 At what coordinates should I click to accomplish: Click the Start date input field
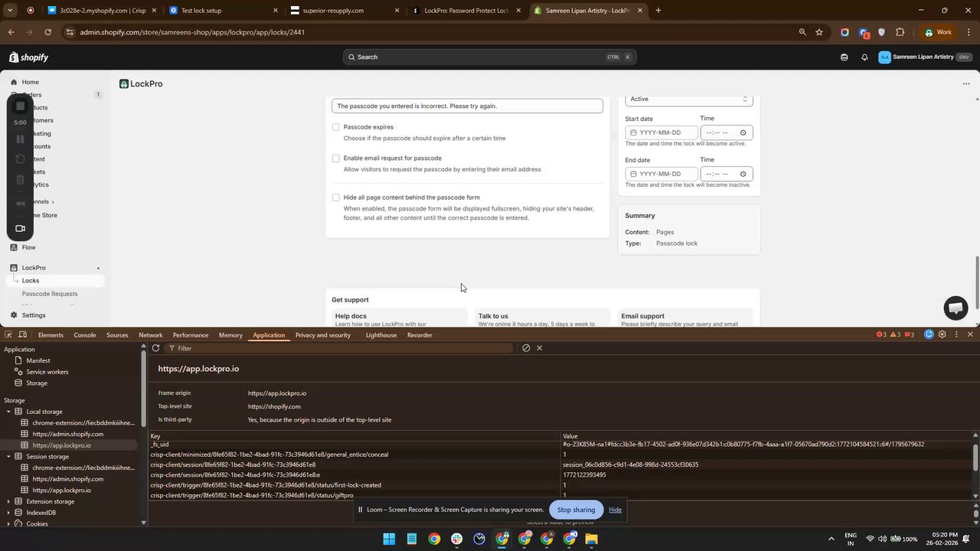coord(661,133)
